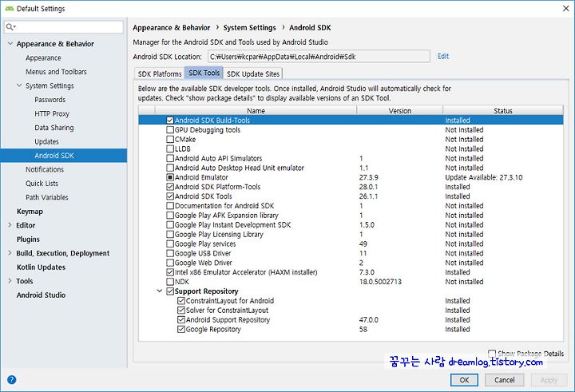Collapse System Settings tree node
The image size is (575, 392).
click(19, 85)
